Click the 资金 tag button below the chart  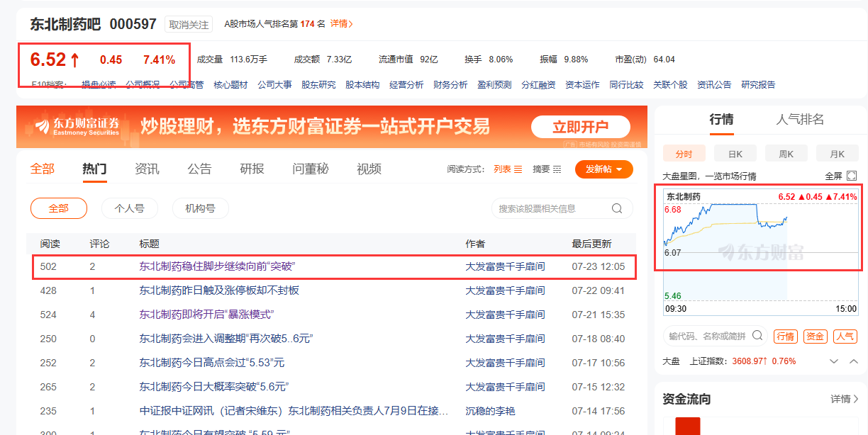click(x=815, y=337)
